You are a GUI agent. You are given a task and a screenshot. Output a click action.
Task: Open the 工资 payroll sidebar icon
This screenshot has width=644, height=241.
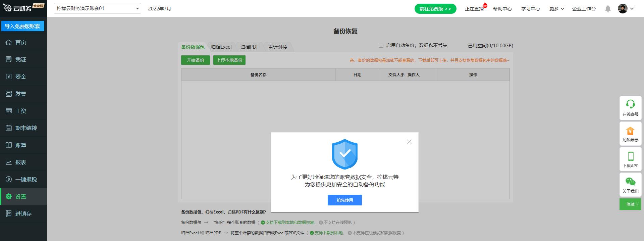9,111
